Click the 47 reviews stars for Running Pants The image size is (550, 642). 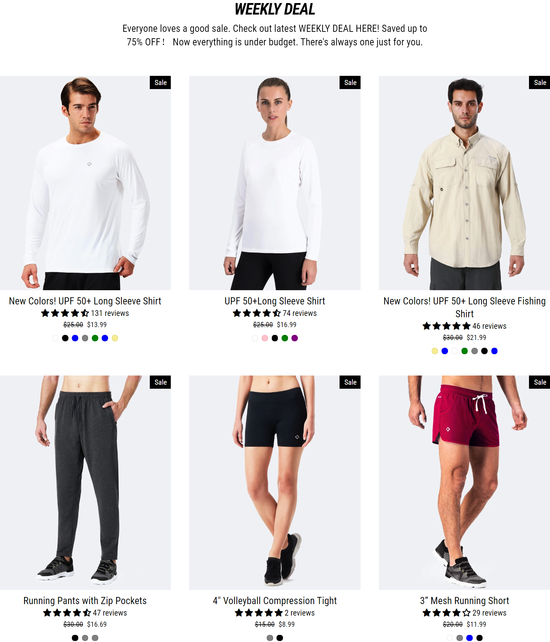point(85,613)
